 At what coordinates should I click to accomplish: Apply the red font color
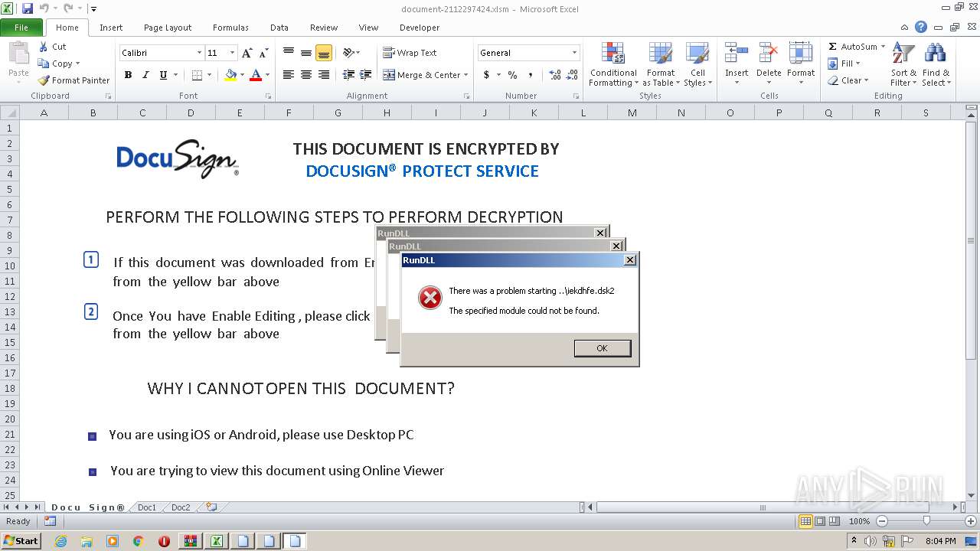click(x=256, y=75)
